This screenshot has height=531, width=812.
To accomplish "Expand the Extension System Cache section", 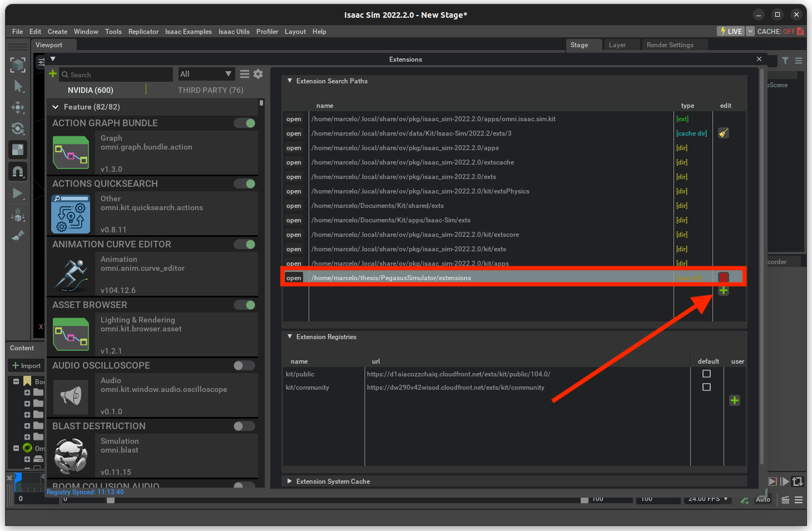I will pyautogui.click(x=290, y=482).
